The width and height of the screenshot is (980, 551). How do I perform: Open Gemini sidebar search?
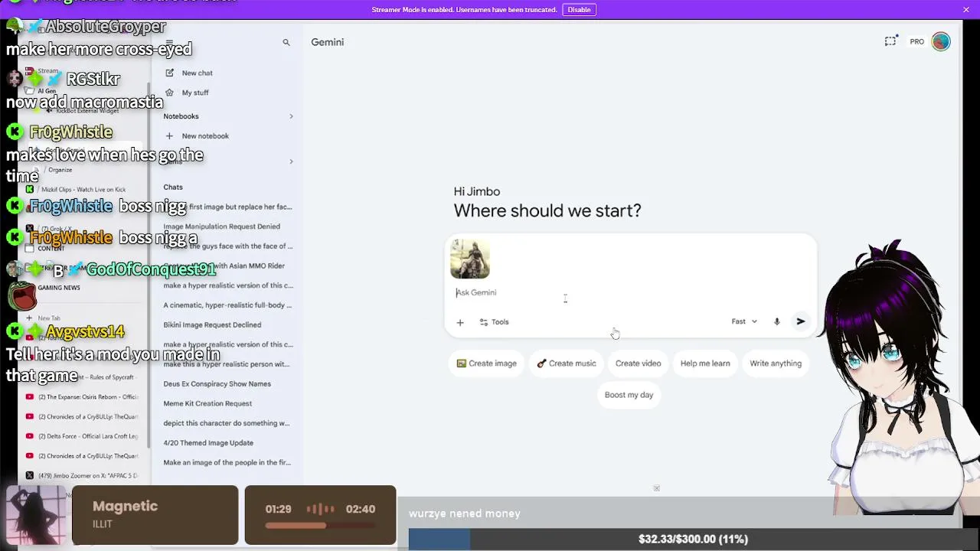coord(286,42)
